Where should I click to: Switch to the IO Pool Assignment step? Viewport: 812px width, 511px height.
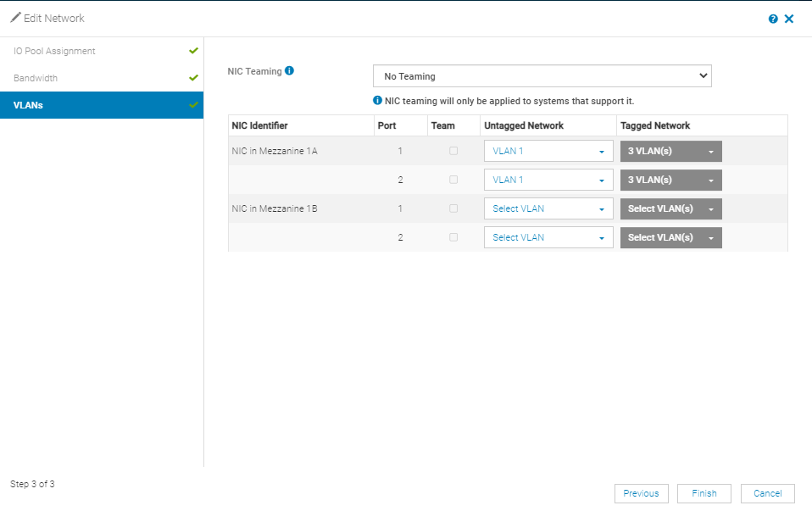pyautogui.click(x=53, y=50)
